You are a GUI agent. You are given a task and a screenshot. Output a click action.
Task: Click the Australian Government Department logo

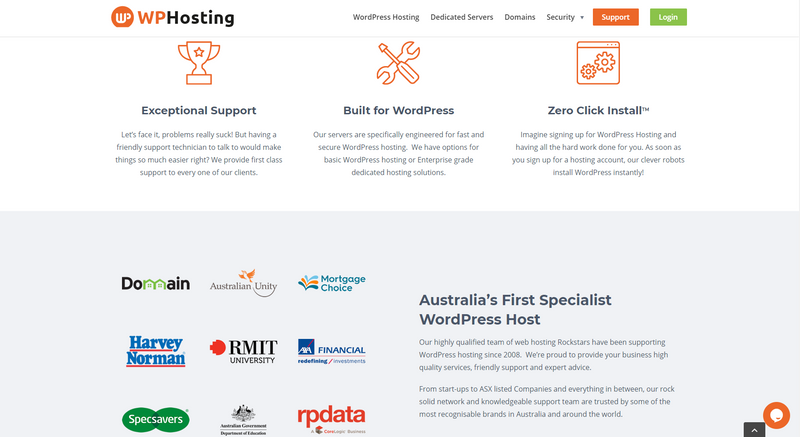pyautogui.click(x=243, y=420)
